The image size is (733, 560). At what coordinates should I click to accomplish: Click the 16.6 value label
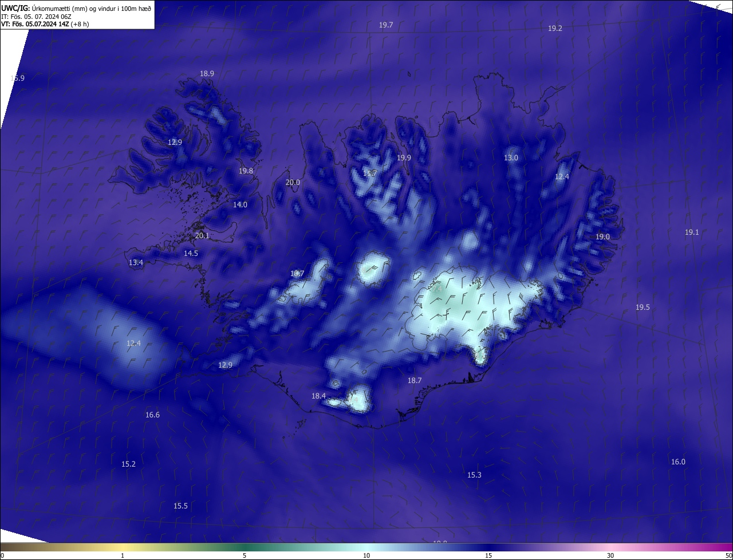pos(152,415)
